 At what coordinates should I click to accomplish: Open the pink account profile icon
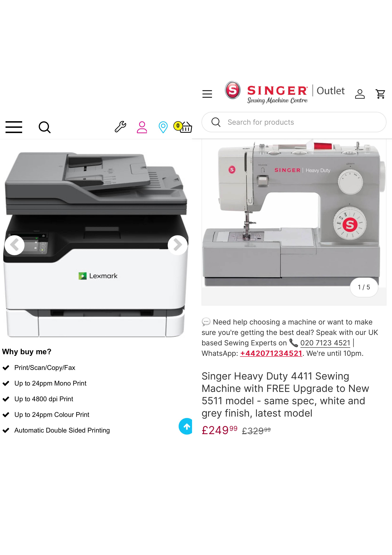pos(142,127)
